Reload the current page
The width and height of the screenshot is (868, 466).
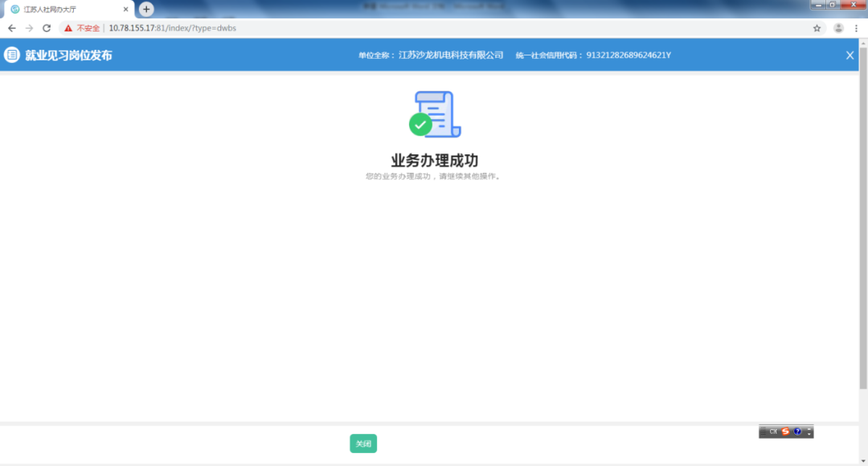point(47,28)
